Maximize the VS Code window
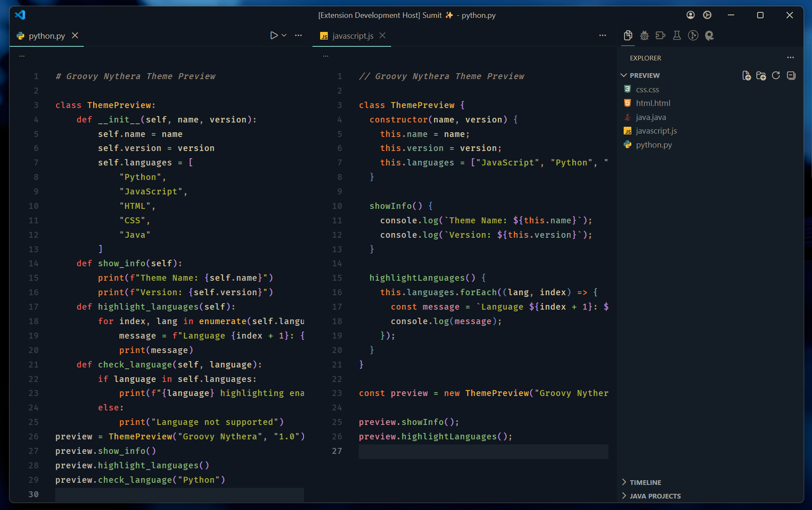Viewport: 812px width, 510px height. [760, 15]
